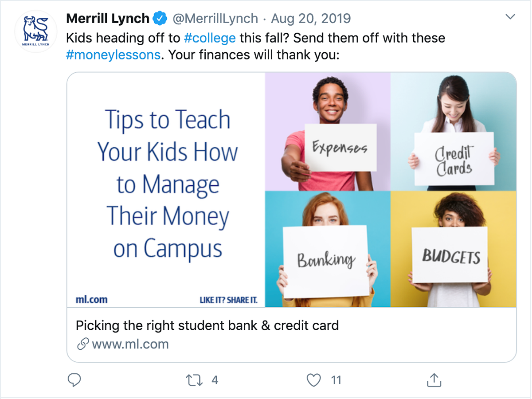Open the share tweet icon
The image size is (532, 399).
pyautogui.click(x=434, y=379)
